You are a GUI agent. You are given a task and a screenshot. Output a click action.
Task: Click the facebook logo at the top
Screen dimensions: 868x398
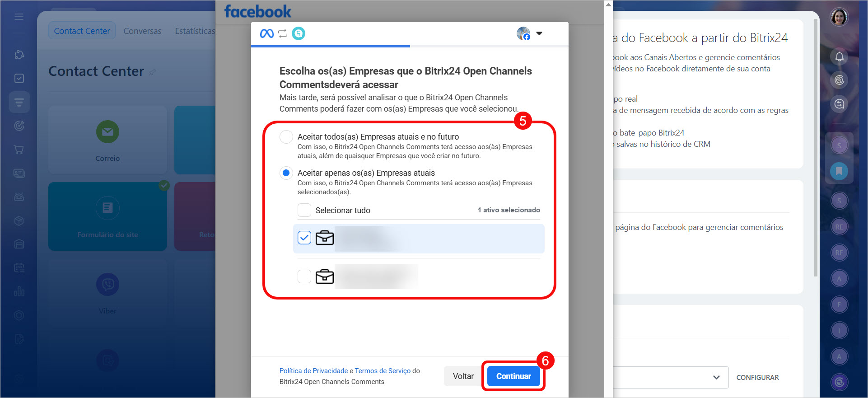click(257, 11)
